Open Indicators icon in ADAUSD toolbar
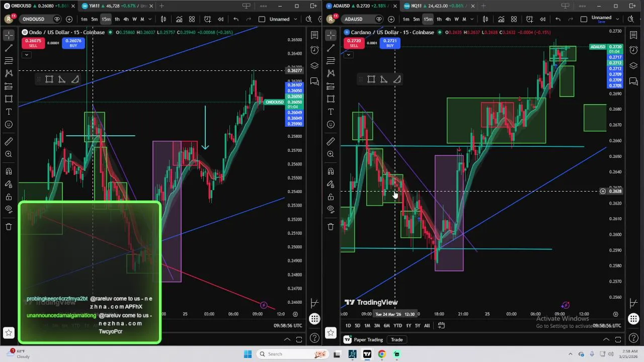The width and height of the screenshot is (644, 362). (501, 19)
